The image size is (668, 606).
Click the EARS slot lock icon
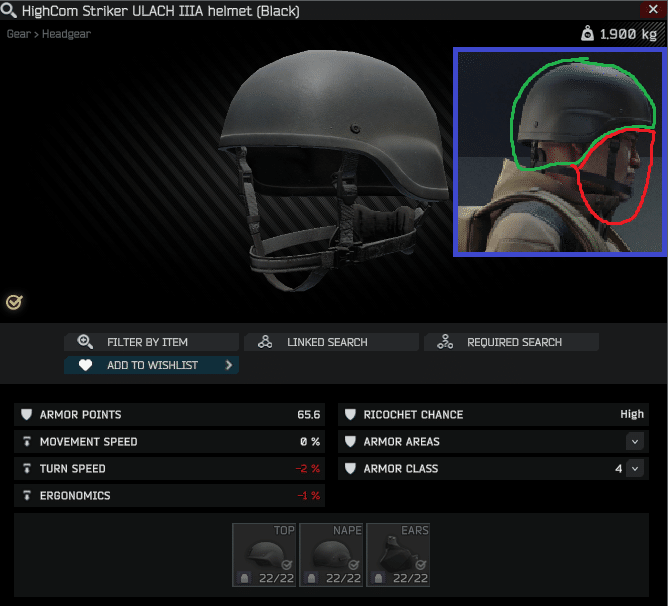coord(378,578)
